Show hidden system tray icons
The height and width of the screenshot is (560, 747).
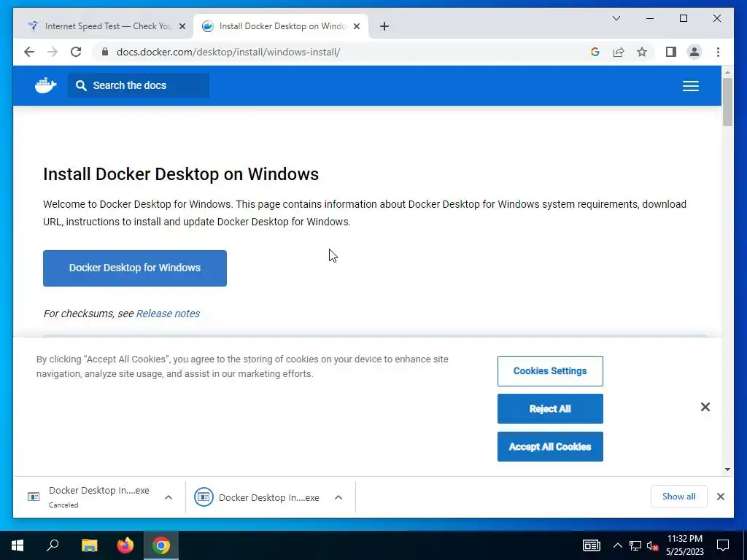click(617, 545)
